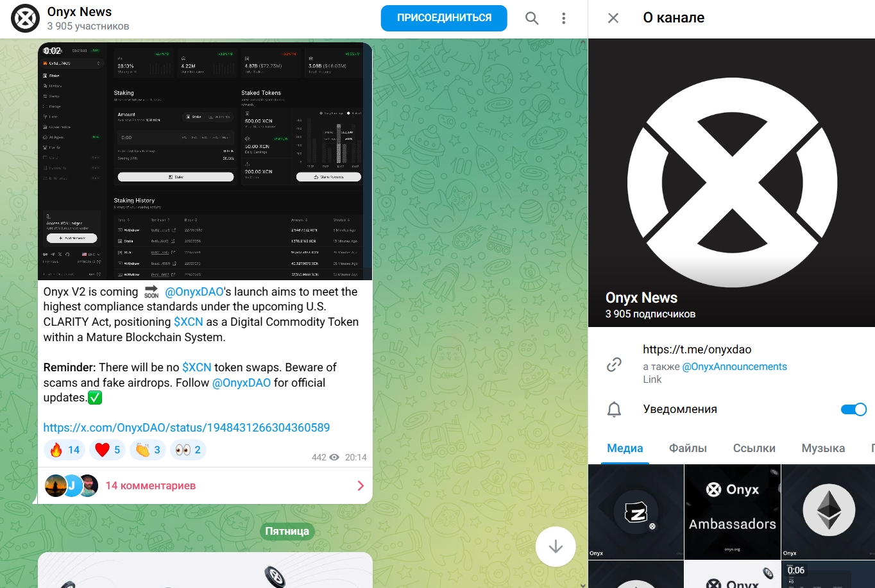Screen dimensions: 875x588
Task: Open the x.com/OnyxDAO status link
Action: pos(187,428)
